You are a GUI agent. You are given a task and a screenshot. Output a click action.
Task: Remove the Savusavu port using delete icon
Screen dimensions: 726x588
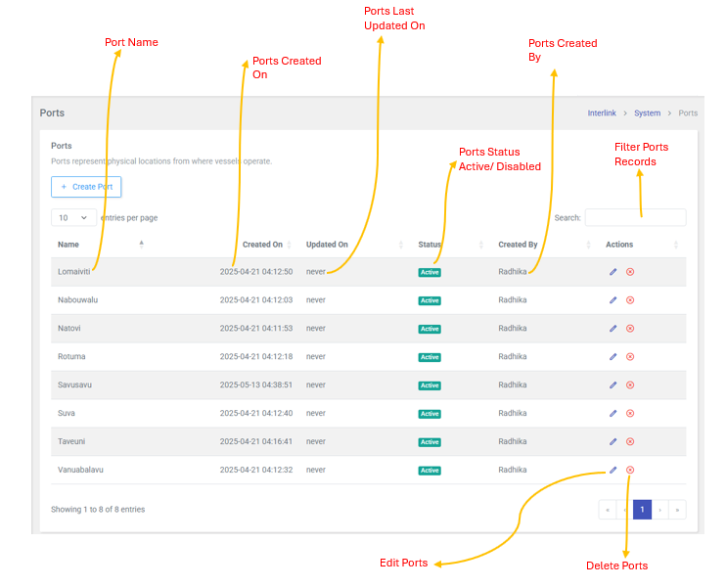630,385
